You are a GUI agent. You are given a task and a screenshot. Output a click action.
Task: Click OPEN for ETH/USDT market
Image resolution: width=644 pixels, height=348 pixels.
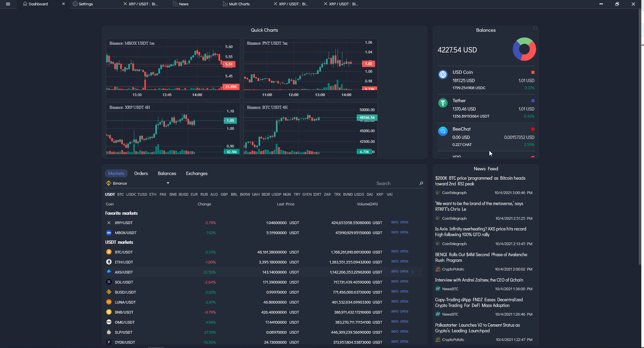tap(404, 262)
